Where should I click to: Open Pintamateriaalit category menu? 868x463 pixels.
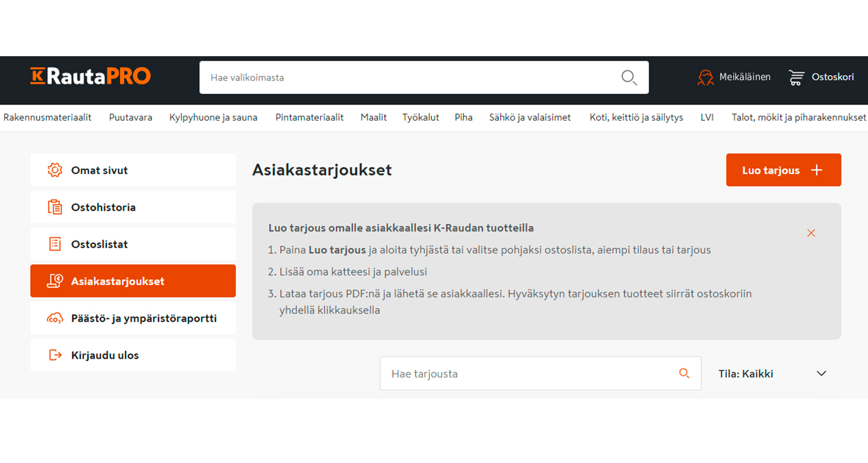coord(310,117)
